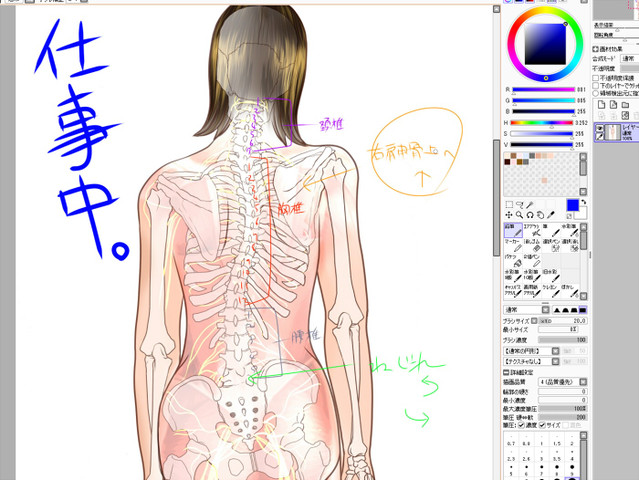Adjust the R red color slider
Image resolution: width=639 pixels, height=480 pixels.
543,89
